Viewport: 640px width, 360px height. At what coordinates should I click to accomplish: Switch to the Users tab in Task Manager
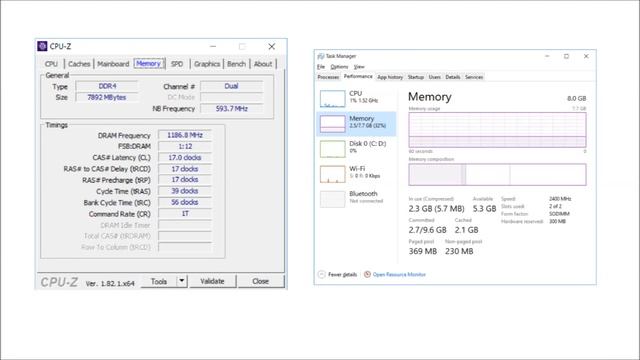435,77
